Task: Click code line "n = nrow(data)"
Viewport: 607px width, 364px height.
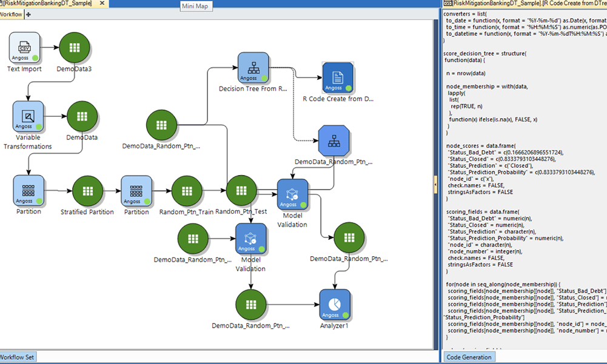Action: pyautogui.click(x=466, y=73)
